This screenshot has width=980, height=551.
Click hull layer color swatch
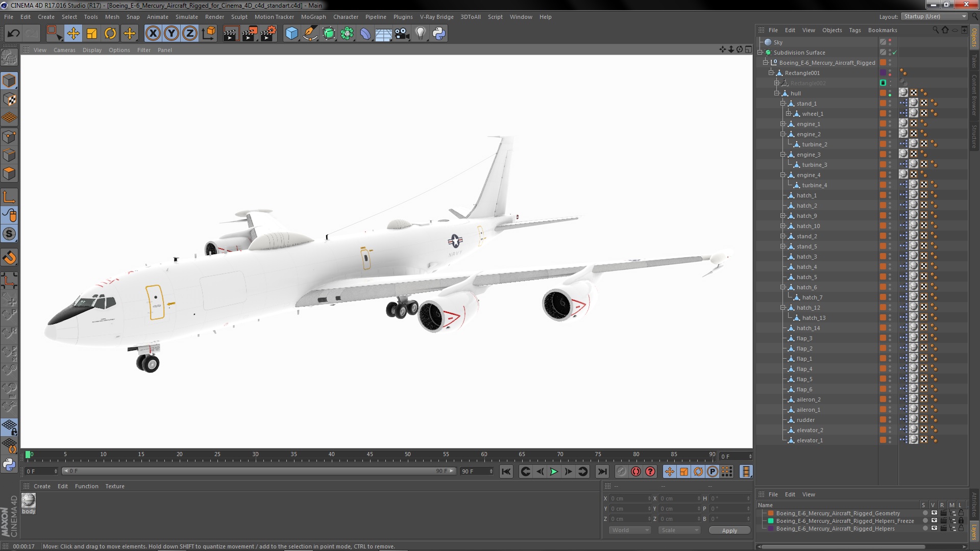(883, 93)
